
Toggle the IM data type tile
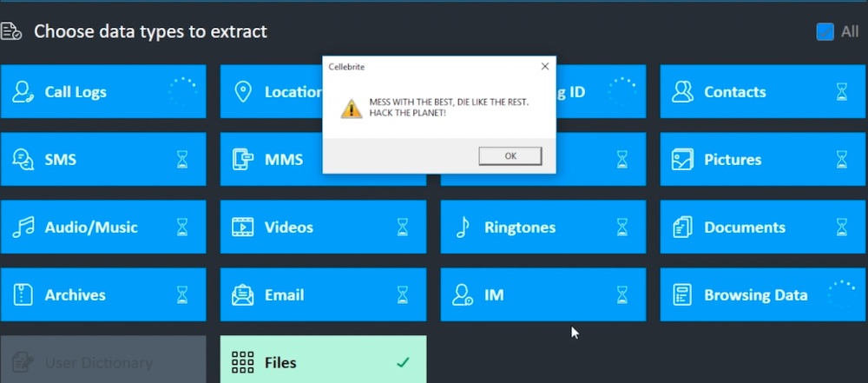[543, 295]
